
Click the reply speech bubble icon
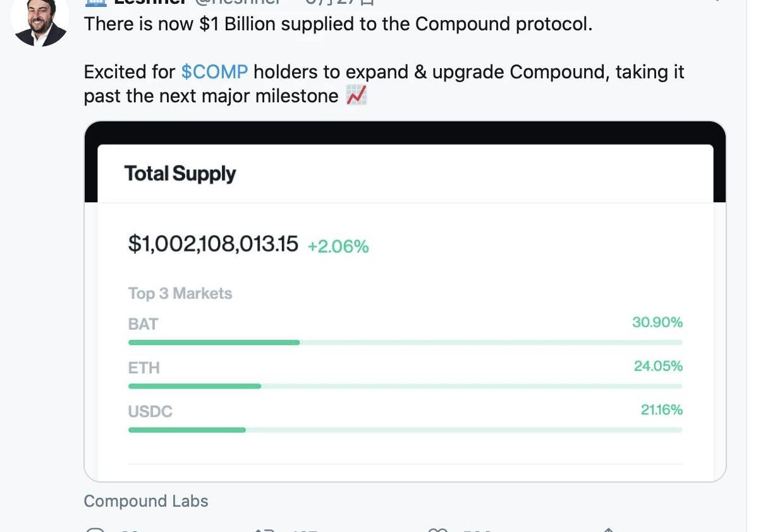(x=95, y=529)
